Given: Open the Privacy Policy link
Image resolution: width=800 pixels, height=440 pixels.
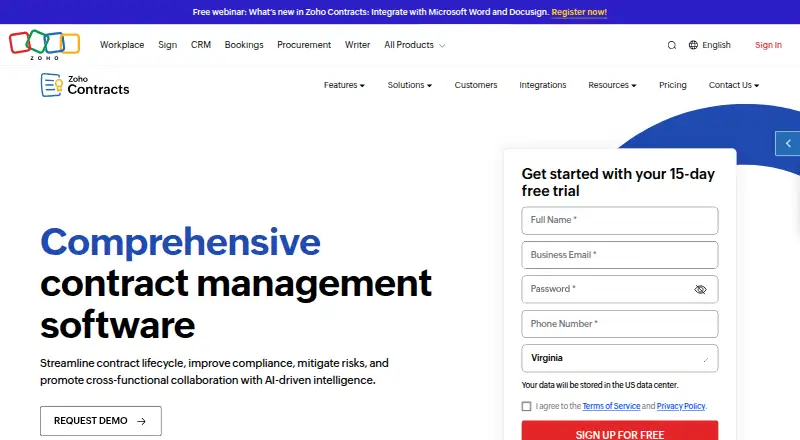Looking at the screenshot, I should 681,406.
